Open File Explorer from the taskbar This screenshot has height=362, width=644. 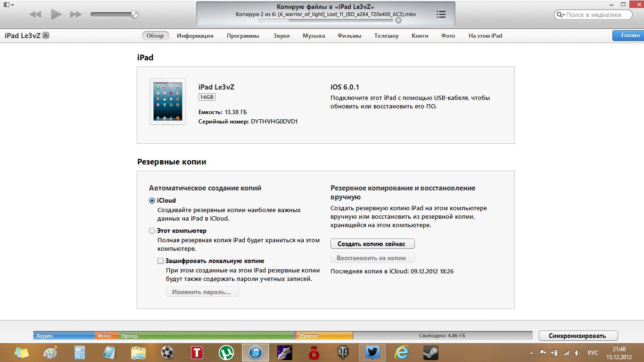(x=138, y=353)
